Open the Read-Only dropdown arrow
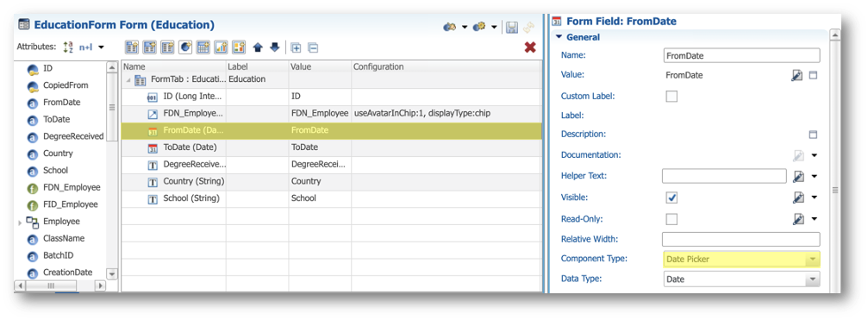This screenshot has width=868, height=320. (815, 219)
